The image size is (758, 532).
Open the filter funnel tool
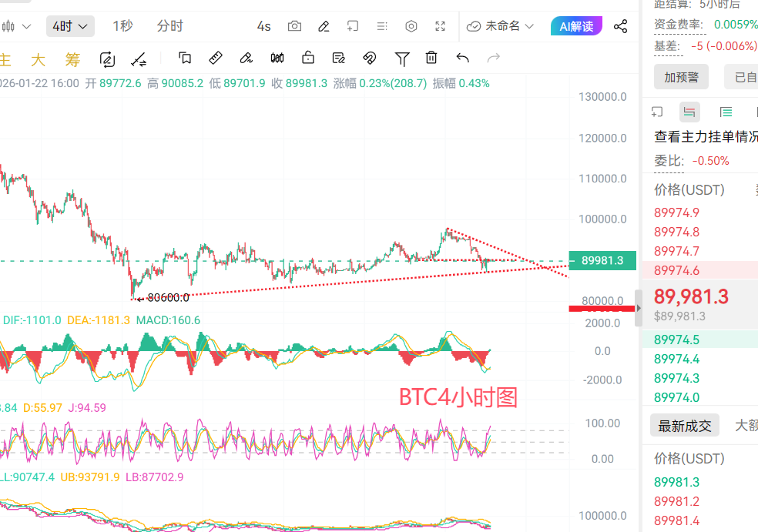(402, 58)
